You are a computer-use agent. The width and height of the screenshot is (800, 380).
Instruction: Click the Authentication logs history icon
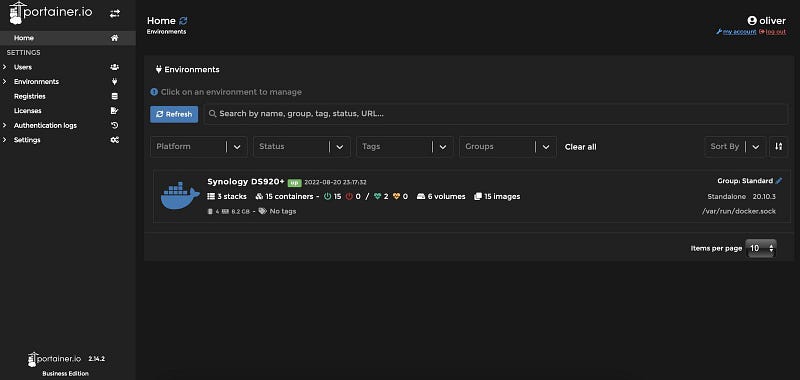[115, 125]
